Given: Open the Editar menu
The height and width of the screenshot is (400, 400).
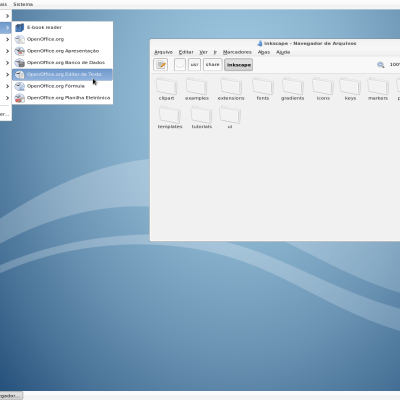Looking at the screenshot, I should [186, 52].
